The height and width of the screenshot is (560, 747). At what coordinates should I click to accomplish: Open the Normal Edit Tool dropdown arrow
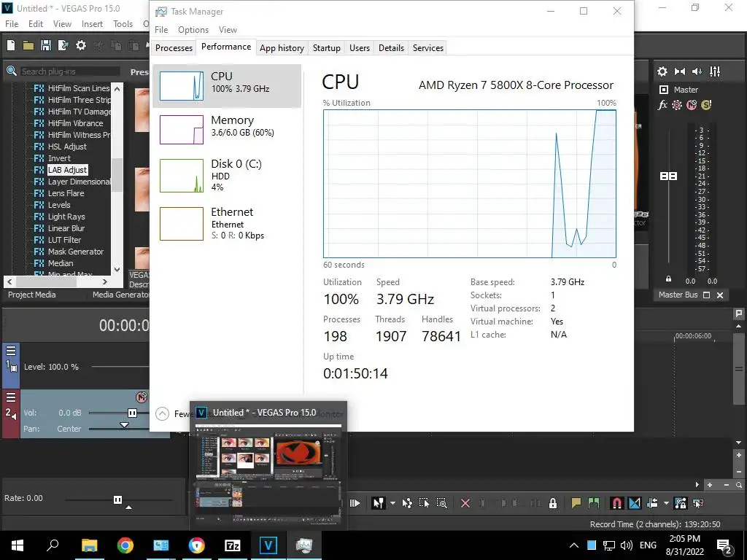[x=392, y=503]
